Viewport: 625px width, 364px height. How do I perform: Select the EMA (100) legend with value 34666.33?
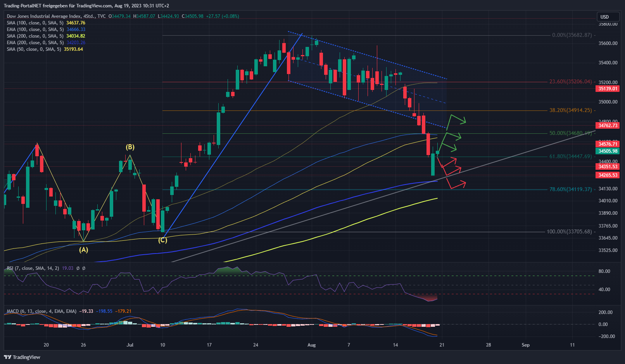[x=46, y=29]
